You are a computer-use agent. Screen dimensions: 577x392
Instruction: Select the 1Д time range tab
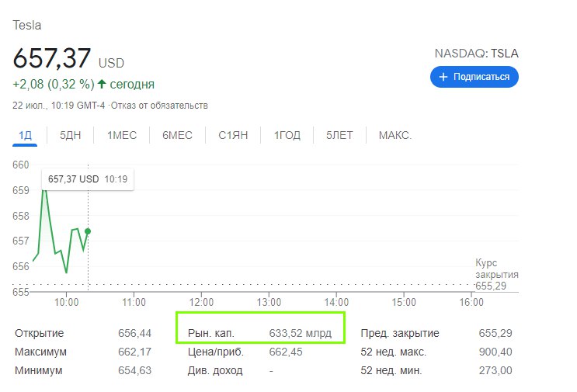[x=25, y=135]
